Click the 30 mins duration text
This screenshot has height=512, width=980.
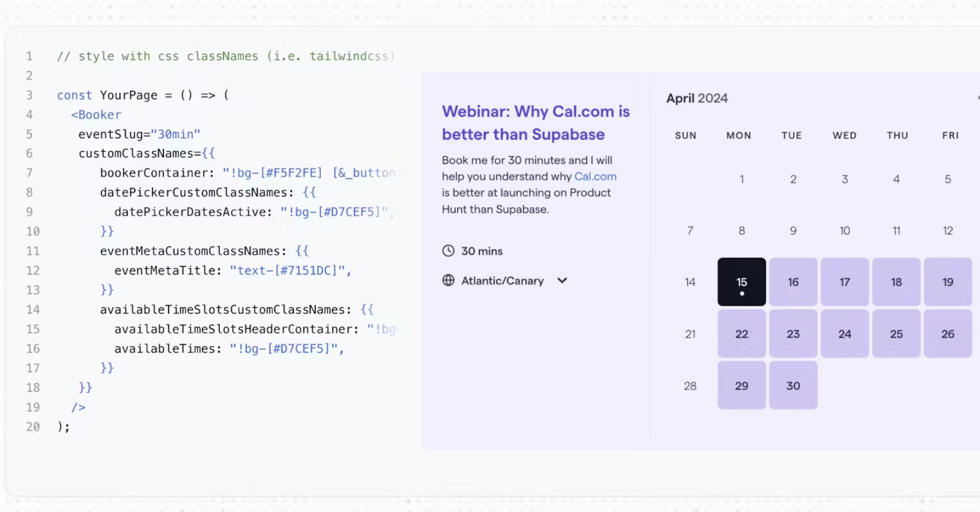point(482,251)
